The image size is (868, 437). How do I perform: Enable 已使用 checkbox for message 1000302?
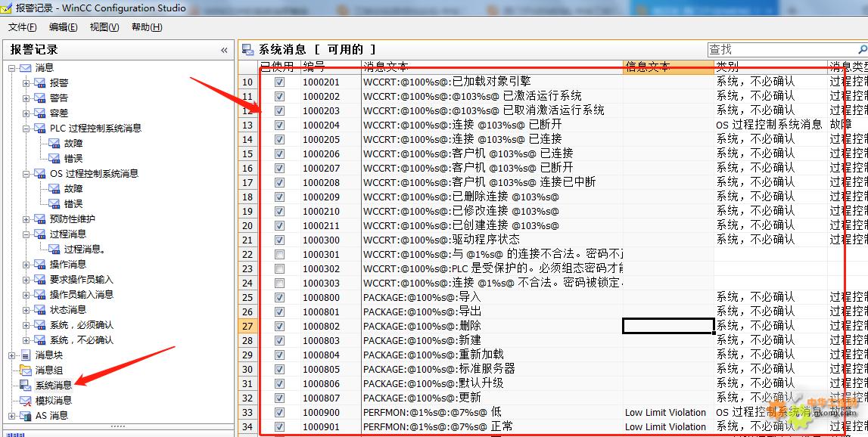click(x=279, y=269)
